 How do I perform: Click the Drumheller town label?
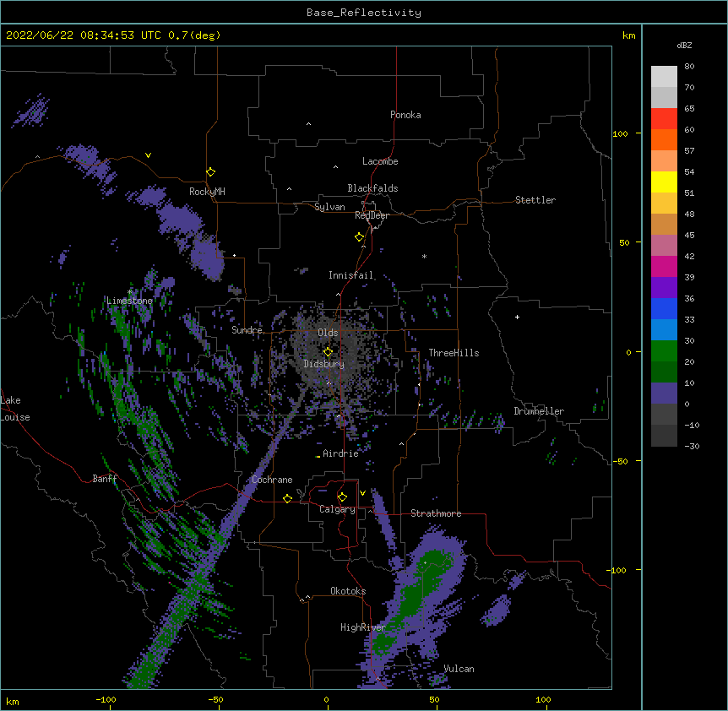[x=539, y=411]
